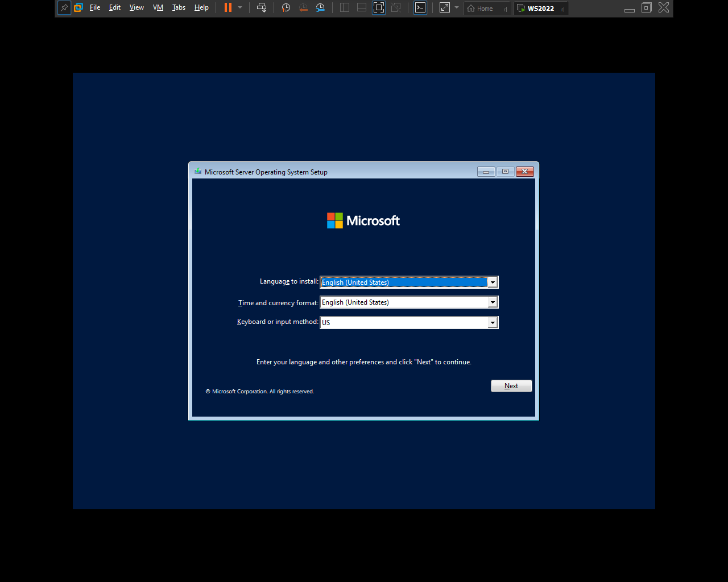Pause the virtual machine with orange button

pyautogui.click(x=228, y=8)
